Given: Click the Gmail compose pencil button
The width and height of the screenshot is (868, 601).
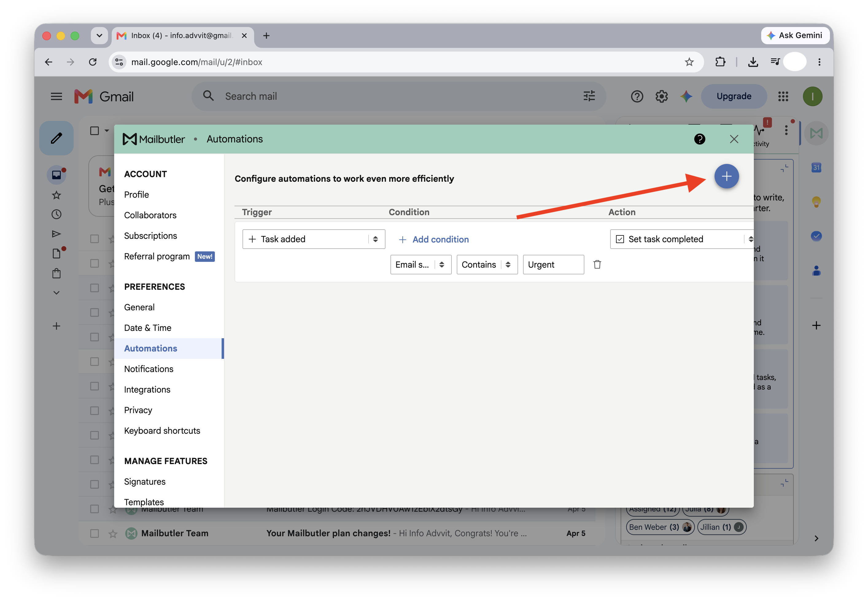Looking at the screenshot, I should click(x=56, y=138).
